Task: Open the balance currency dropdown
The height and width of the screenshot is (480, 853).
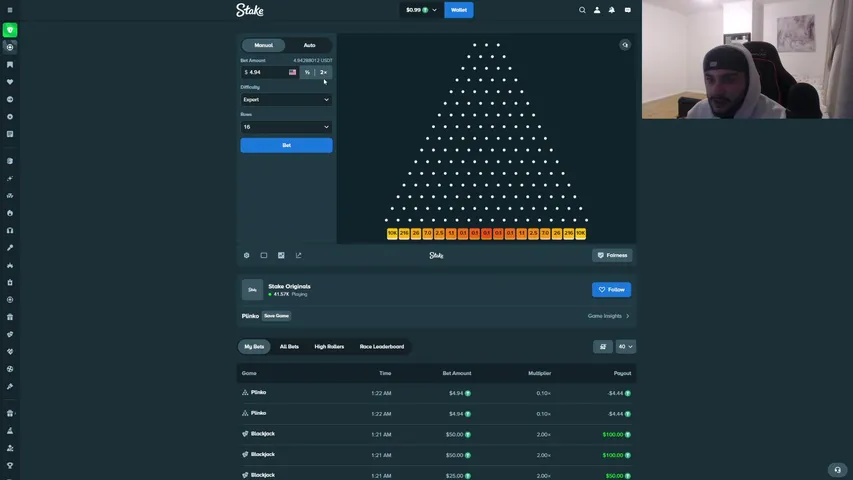Action: pyautogui.click(x=422, y=10)
